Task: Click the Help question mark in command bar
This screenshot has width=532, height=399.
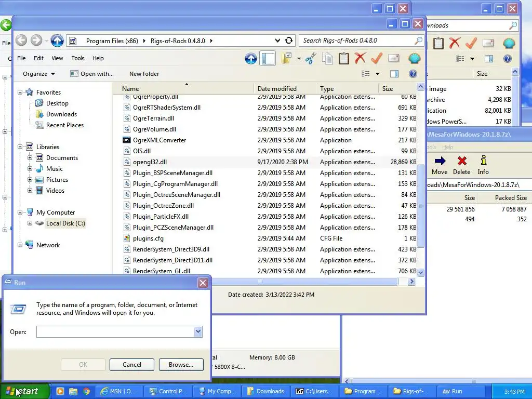Action: pyautogui.click(x=413, y=74)
